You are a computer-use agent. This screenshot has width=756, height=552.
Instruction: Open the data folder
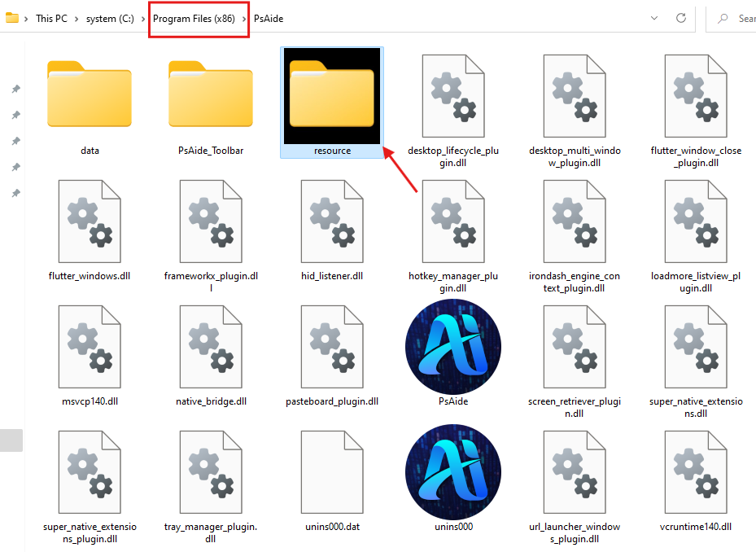[90, 96]
